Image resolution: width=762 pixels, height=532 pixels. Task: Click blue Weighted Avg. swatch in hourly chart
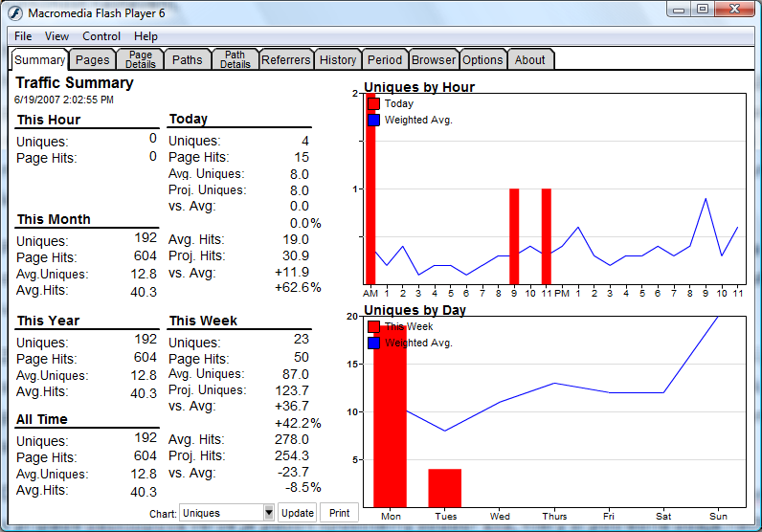[x=373, y=120]
